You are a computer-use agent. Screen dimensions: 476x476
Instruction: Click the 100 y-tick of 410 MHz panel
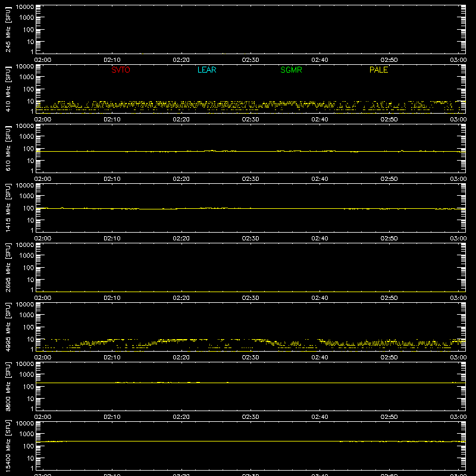[29, 89]
